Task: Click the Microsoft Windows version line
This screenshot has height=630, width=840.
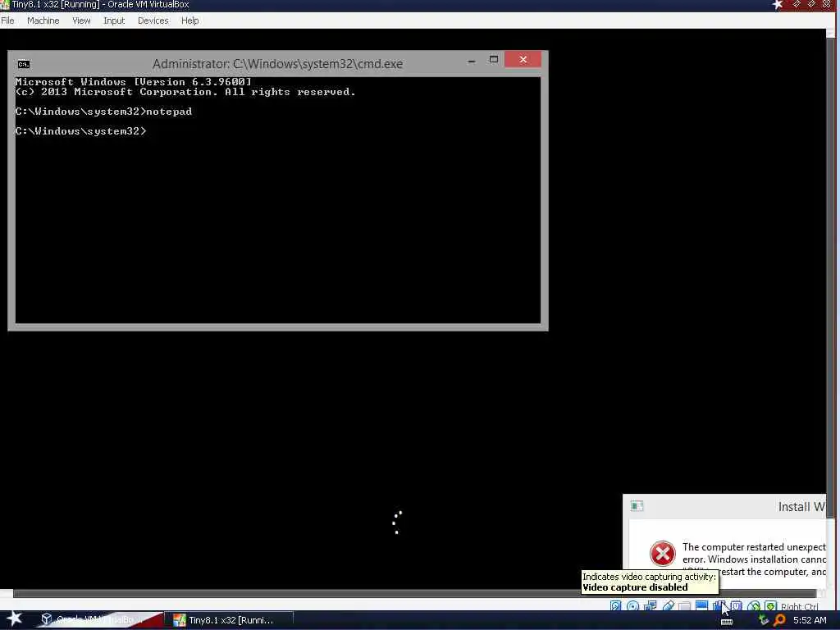Action: [x=133, y=82]
